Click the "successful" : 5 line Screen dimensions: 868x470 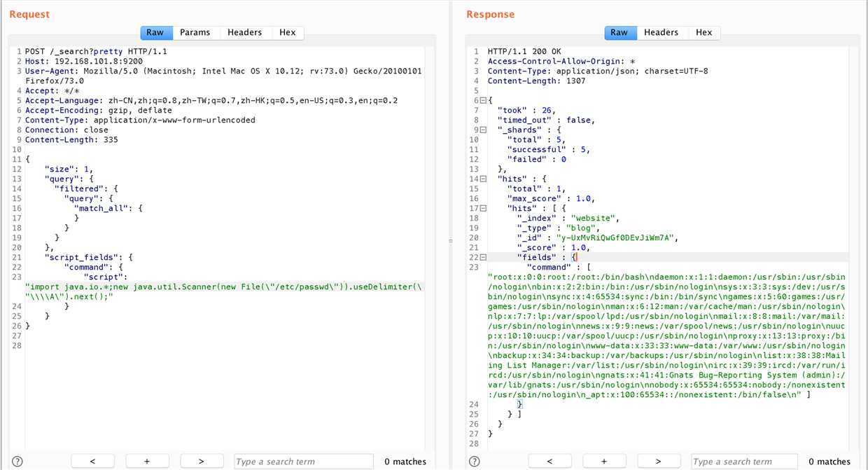549,150
